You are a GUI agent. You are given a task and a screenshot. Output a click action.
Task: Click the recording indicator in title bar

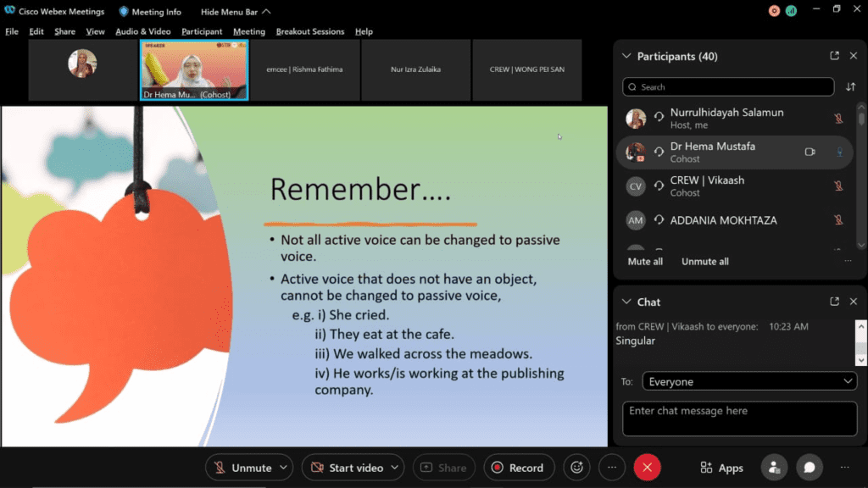click(x=774, y=10)
